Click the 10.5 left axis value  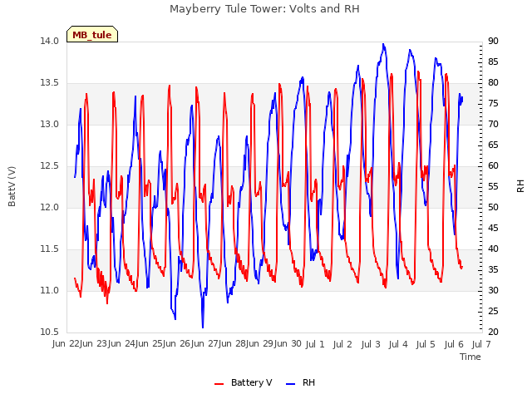pyautogui.click(x=50, y=332)
